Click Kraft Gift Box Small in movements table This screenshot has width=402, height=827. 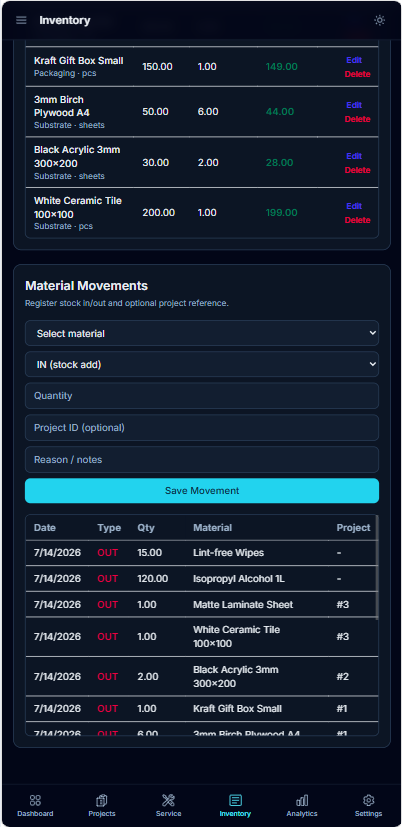click(237, 708)
